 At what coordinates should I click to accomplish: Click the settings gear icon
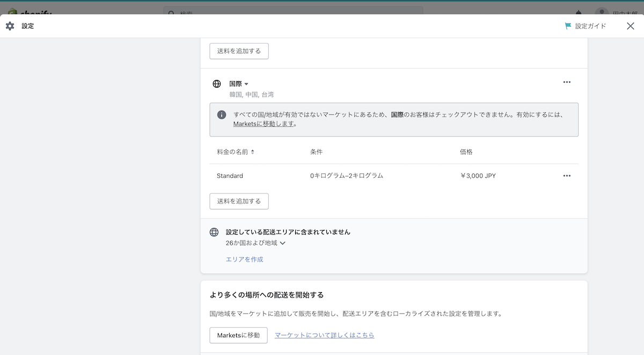[10, 26]
